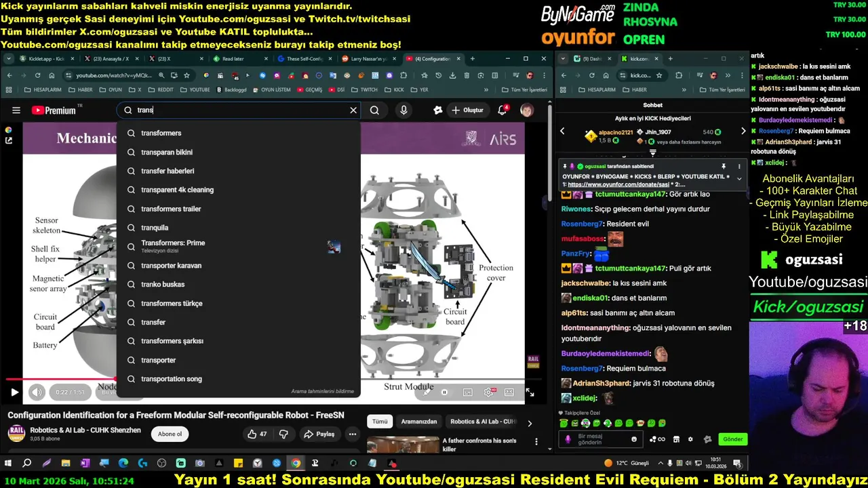Click 'Arama tahminlerini bildirme' link
Viewport: 868px width, 488px height.
pyautogui.click(x=322, y=391)
